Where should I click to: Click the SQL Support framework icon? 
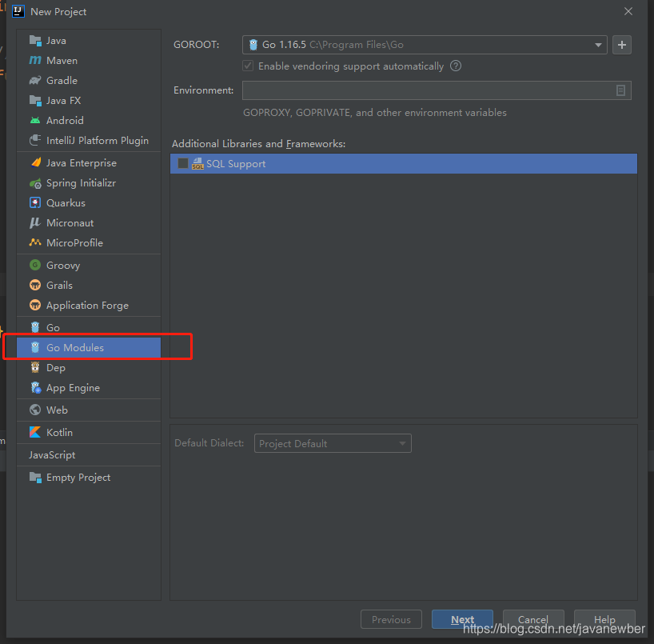197,164
